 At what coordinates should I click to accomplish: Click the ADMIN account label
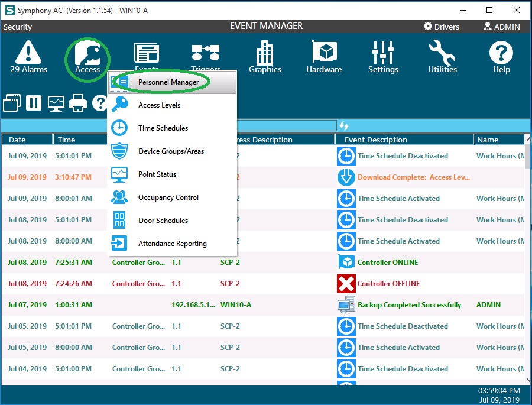click(x=507, y=27)
